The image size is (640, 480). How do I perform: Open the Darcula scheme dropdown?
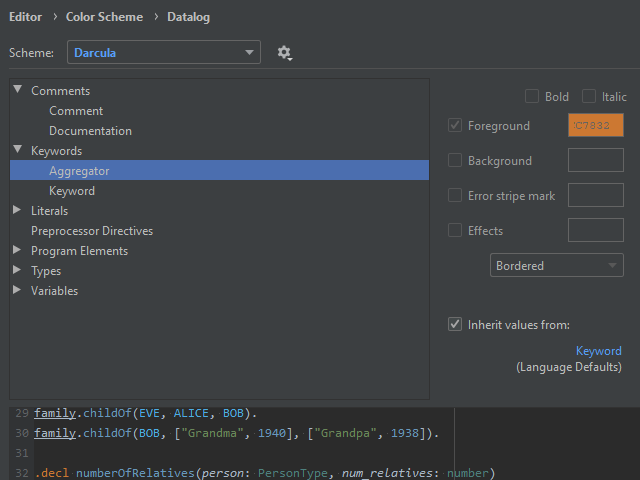click(x=164, y=52)
